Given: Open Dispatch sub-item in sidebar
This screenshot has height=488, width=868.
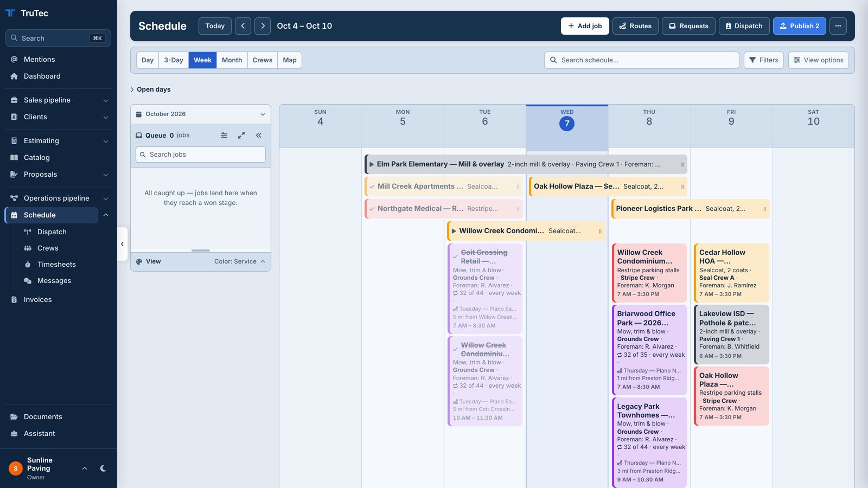Looking at the screenshot, I should tap(52, 232).
